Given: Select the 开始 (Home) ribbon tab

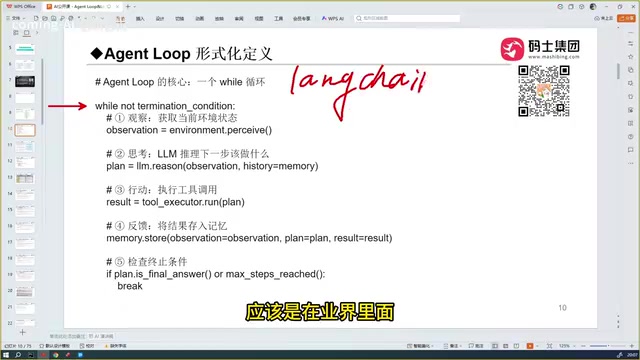Looking at the screenshot, I should click(120, 19).
